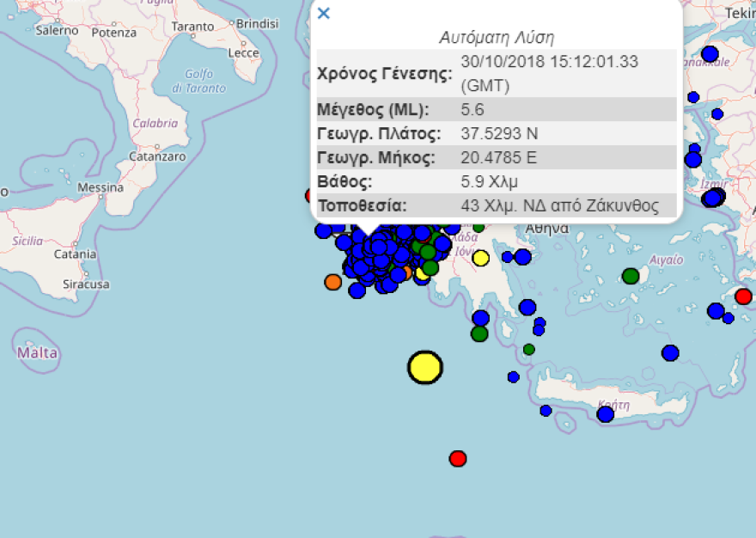Screen dimensions: 756x538
Task: Select the small blue marker west of Crete
Action: (x=513, y=376)
